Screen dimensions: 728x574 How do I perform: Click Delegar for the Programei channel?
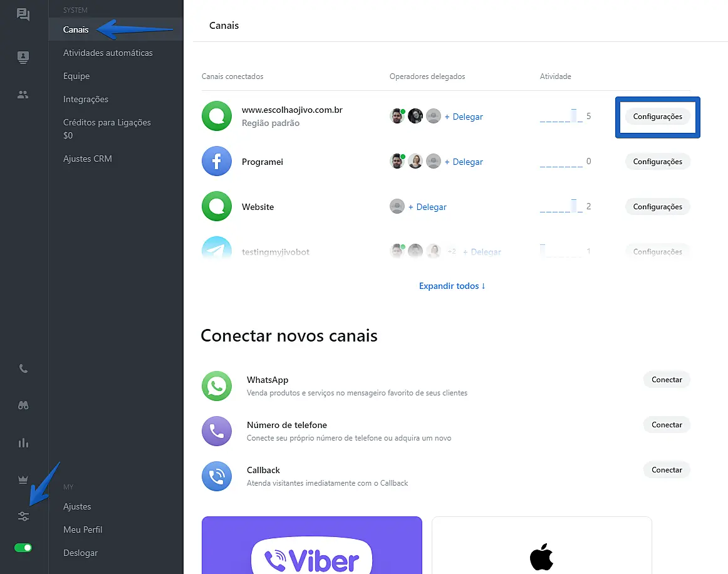(464, 162)
